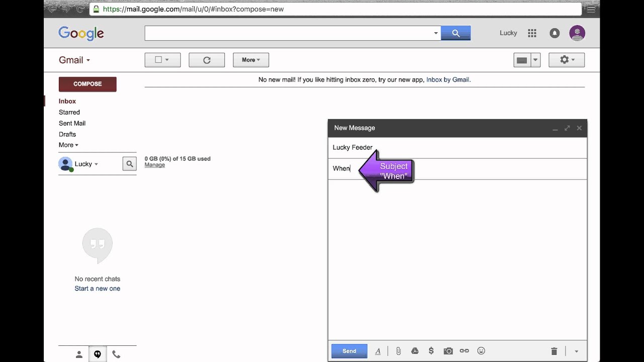Insert photo using the camera icon
This screenshot has width=644, height=362.
coord(448,351)
